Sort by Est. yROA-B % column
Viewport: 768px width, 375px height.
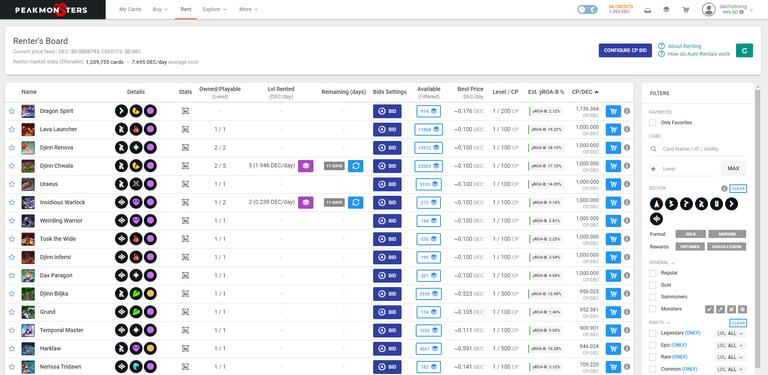(546, 92)
